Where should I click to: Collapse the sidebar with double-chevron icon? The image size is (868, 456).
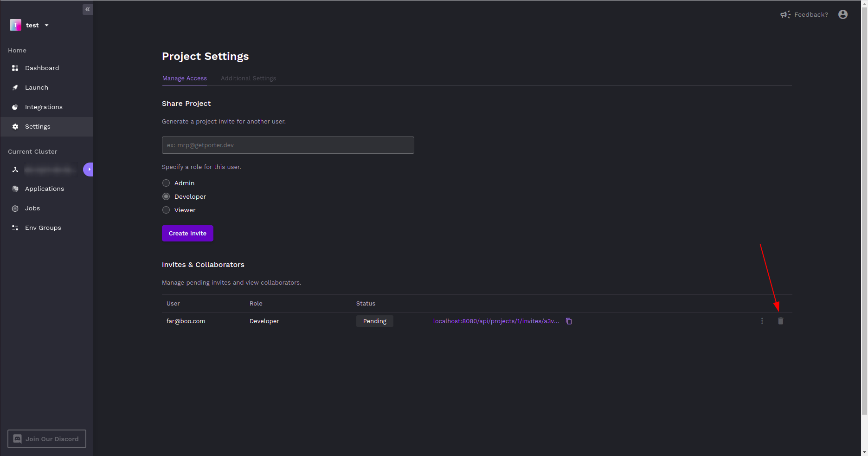pos(87,9)
